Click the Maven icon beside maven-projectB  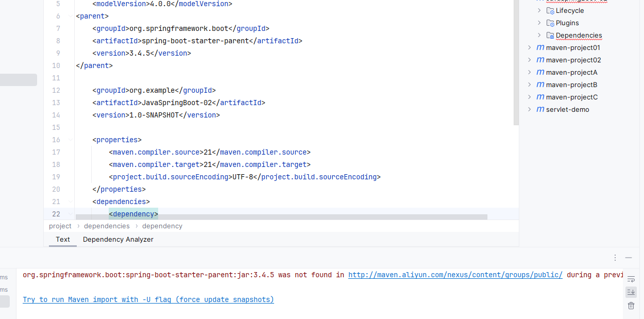tap(540, 85)
